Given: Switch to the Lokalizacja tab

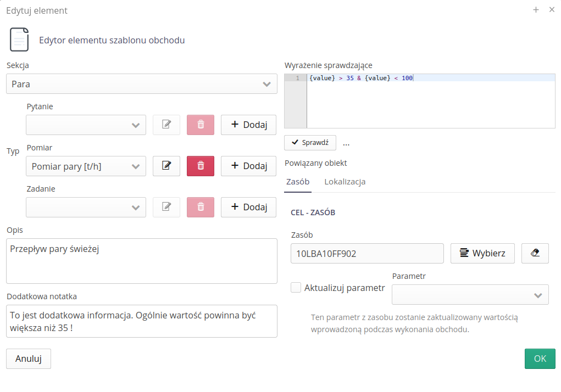Looking at the screenshot, I should click(x=345, y=182).
